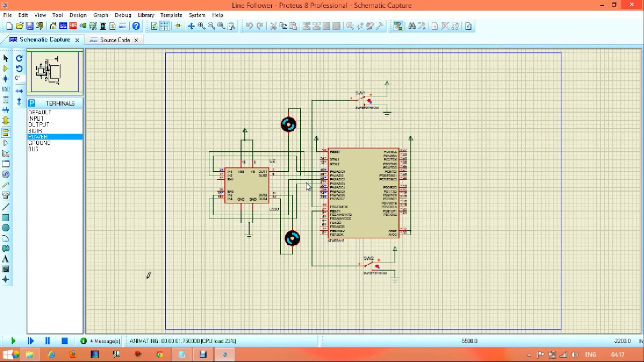The height and width of the screenshot is (362, 644).
Task: Open the File menu
Action: click(8, 15)
